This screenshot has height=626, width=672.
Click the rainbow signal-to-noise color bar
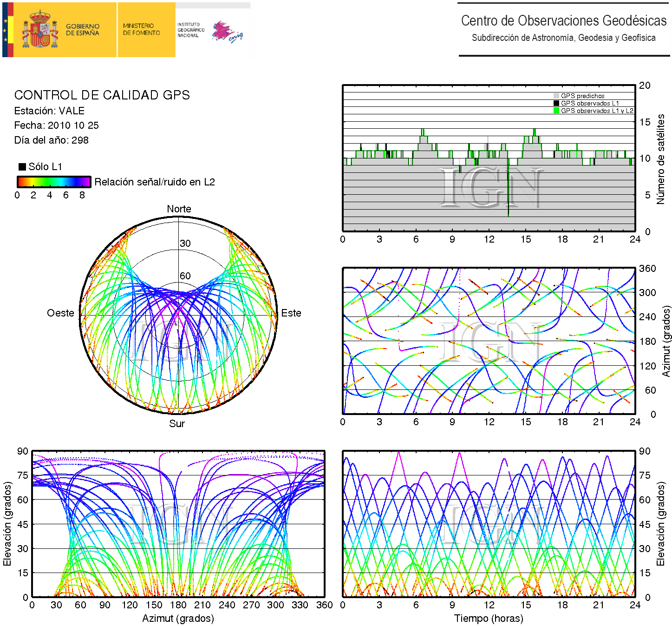[54, 182]
